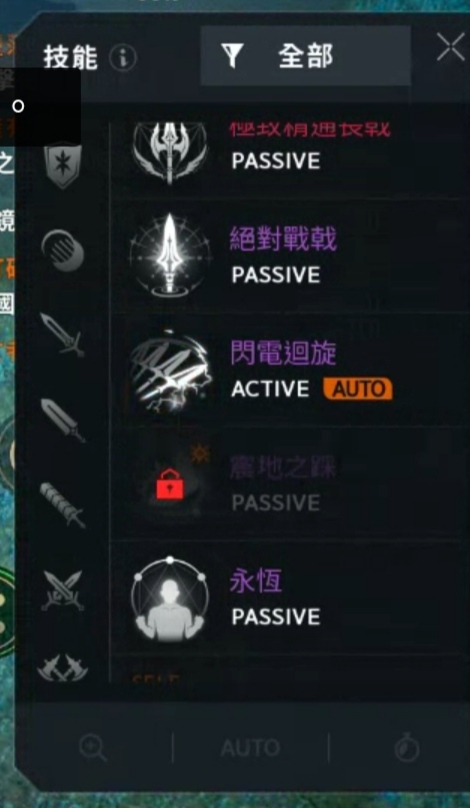The image size is (470, 808).
Task: Select the wrapped staff category icon
Action: tap(62, 505)
